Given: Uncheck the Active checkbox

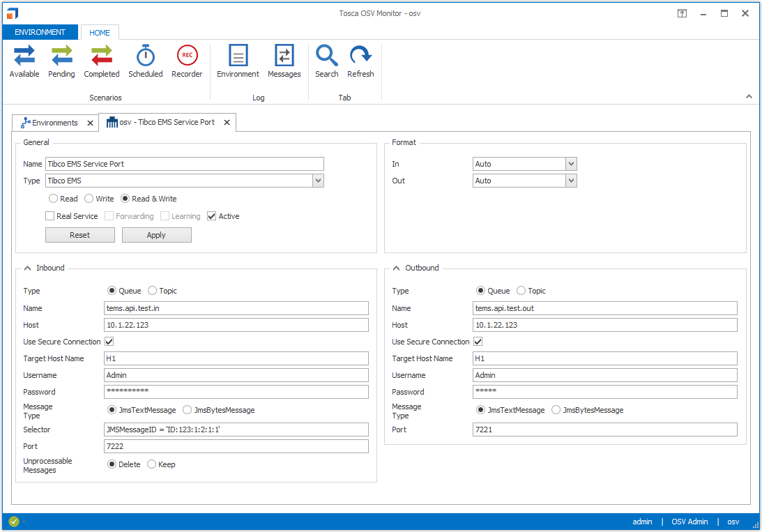Looking at the screenshot, I should [x=212, y=216].
